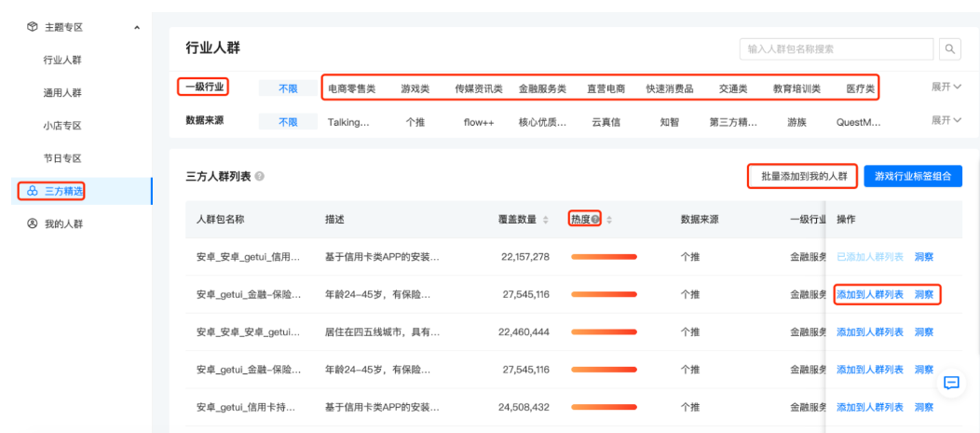The image size is (980, 433).
Task: Expand the 数据来源 filter with 展开
Action: (946, 120)
